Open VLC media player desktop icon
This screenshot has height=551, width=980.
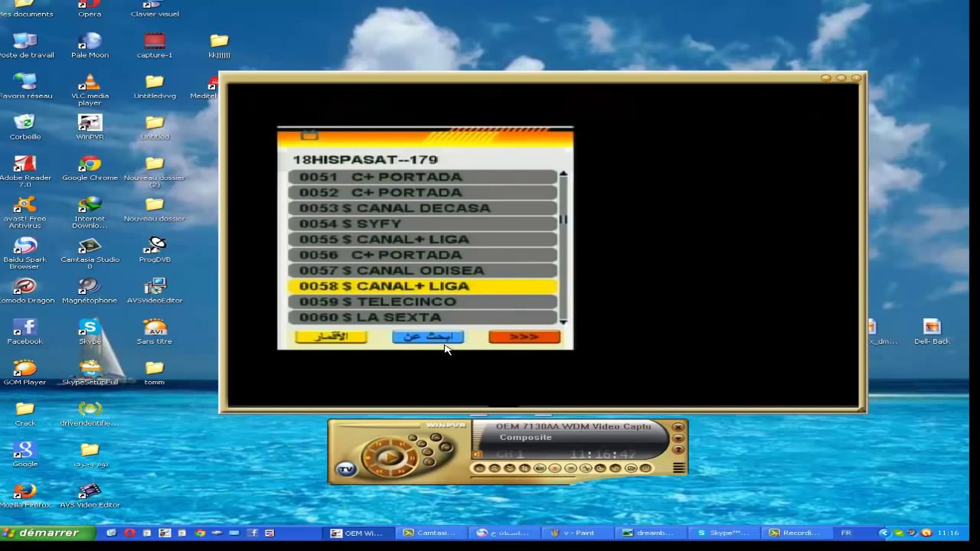90,90
